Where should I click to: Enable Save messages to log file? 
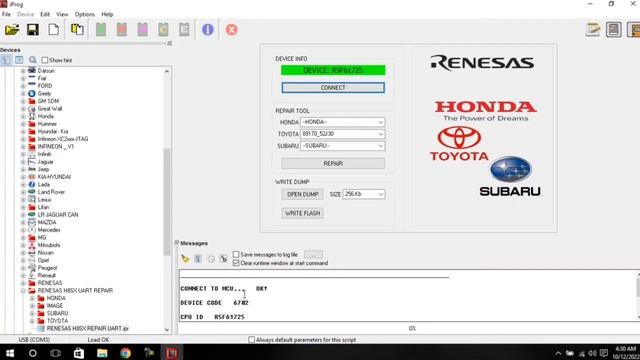236,254
